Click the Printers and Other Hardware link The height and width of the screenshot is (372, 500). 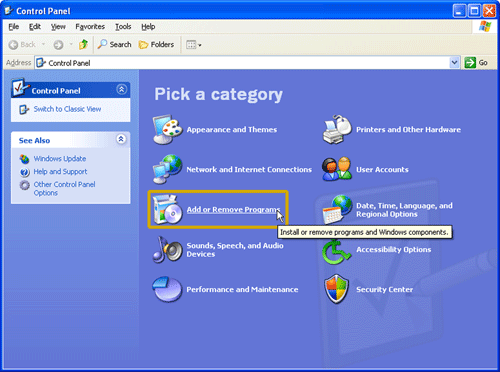click(408, 130)
